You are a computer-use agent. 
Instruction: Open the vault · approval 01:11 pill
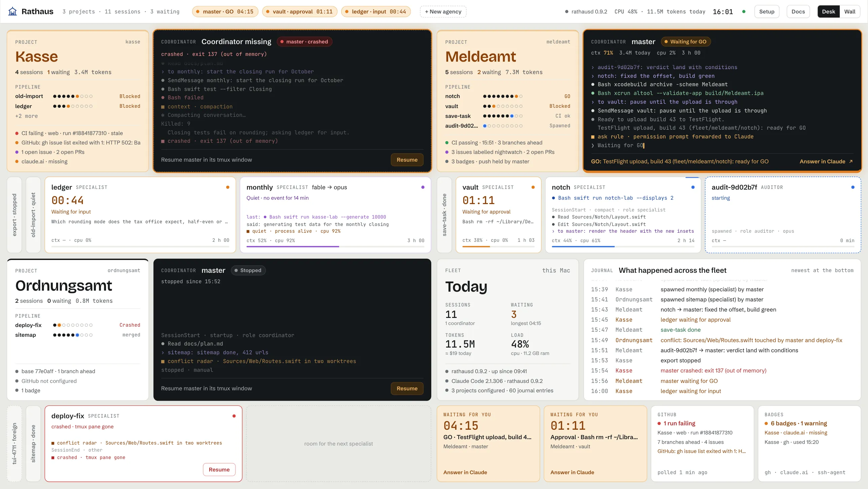(x=299, y=11)
